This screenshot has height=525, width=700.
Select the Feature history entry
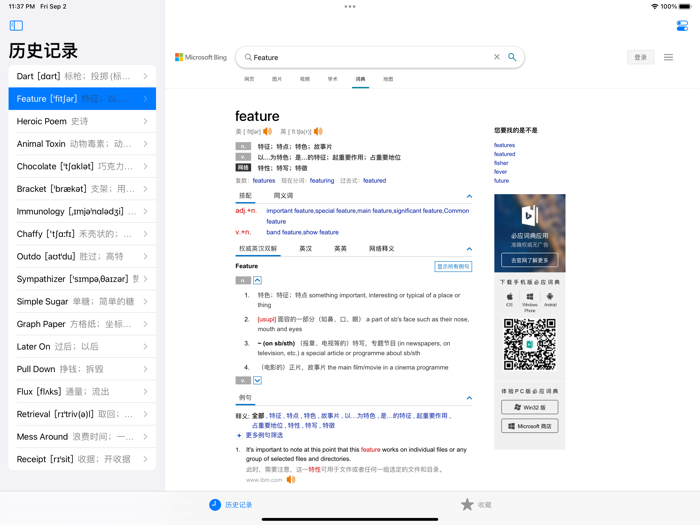click(82, 99)
